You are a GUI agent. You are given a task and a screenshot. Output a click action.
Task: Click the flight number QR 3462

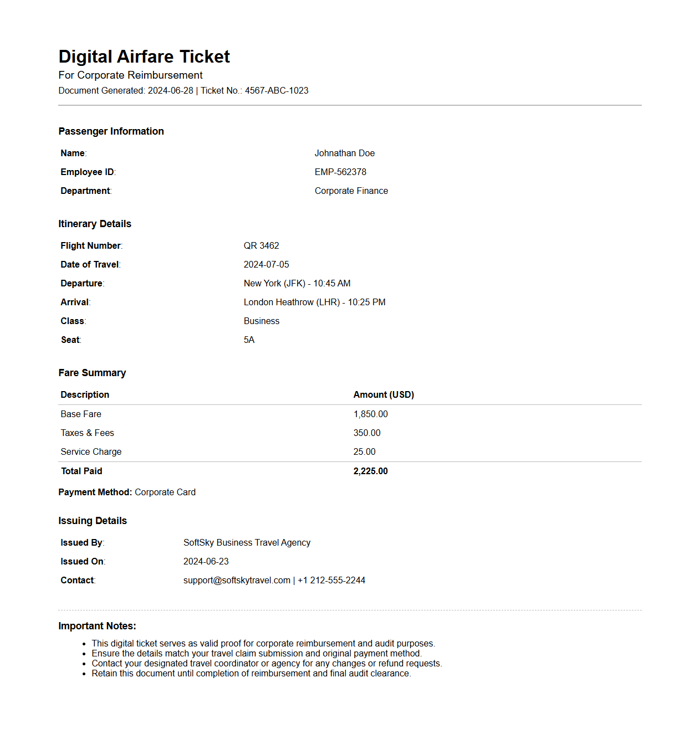(x=261, y=246)
